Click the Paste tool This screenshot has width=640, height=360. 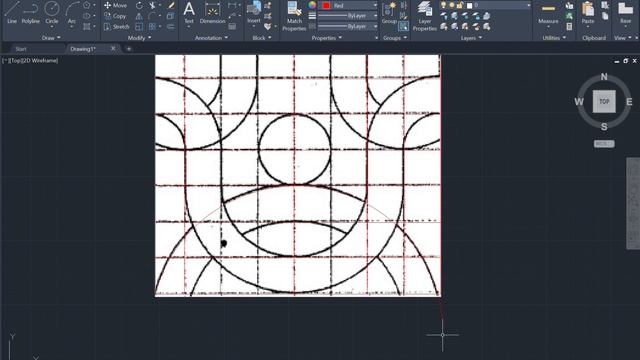pyautogui.click(x=588, y=13)
